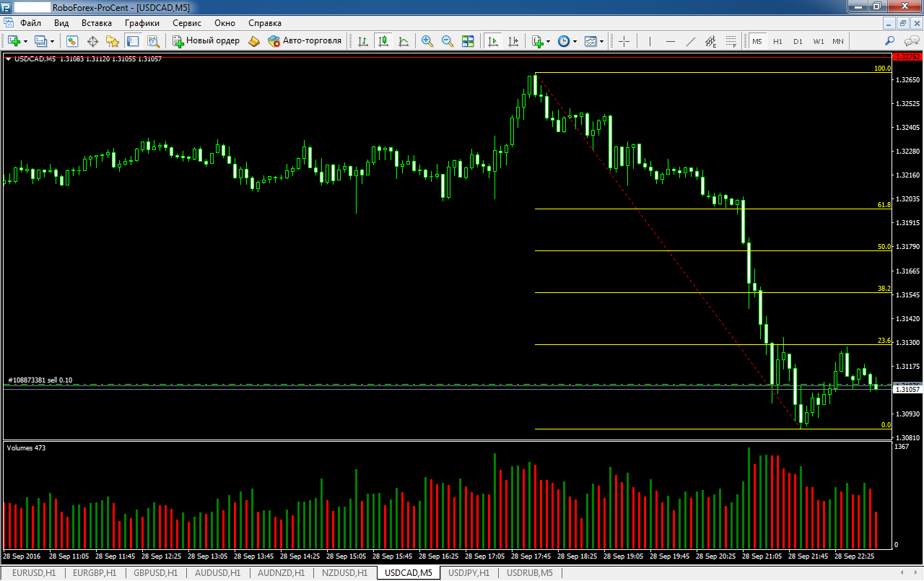924x581 pixels.
Task: Open the Вставка menu
Action: (x=97, y=23)
